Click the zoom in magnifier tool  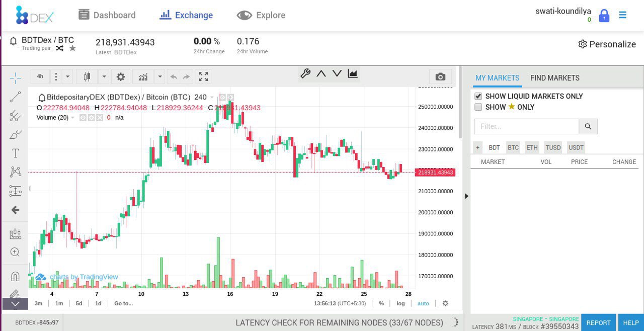tap(16, 252)
